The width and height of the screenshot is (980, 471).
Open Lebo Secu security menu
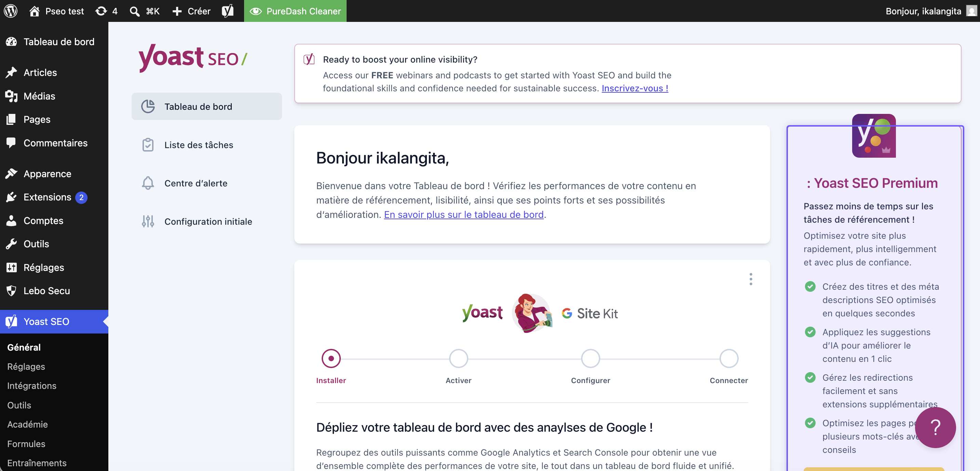[x=54, y=290]
